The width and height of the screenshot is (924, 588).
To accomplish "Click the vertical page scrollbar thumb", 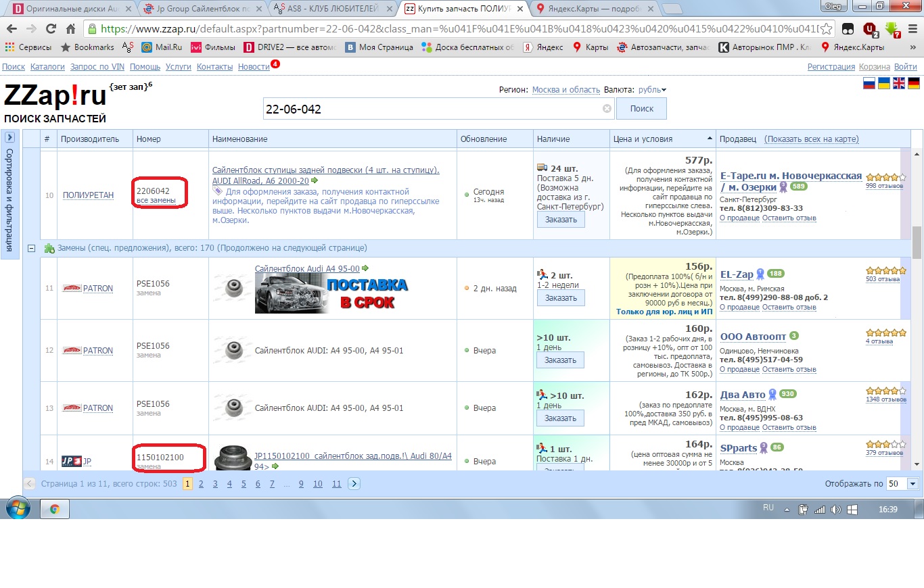I will click(917, 243).
